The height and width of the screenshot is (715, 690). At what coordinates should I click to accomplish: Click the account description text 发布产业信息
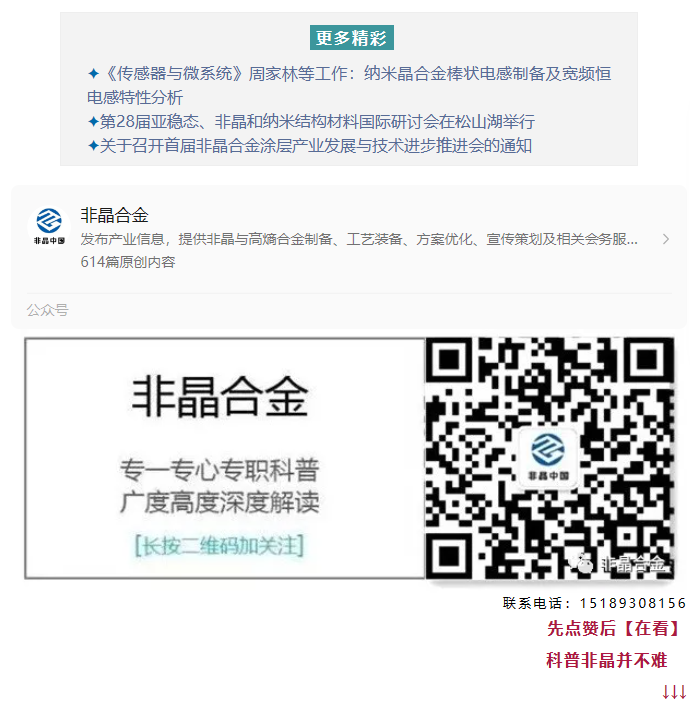tap(359, 239)
